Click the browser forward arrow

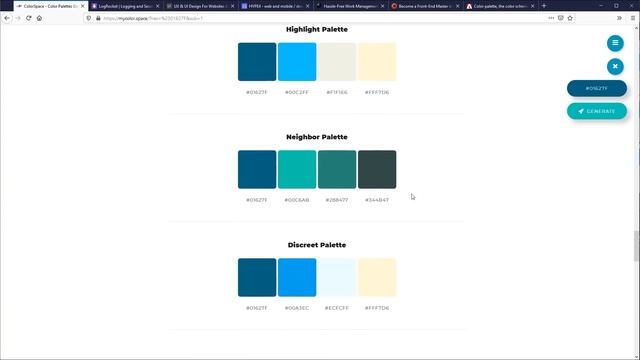18,18
